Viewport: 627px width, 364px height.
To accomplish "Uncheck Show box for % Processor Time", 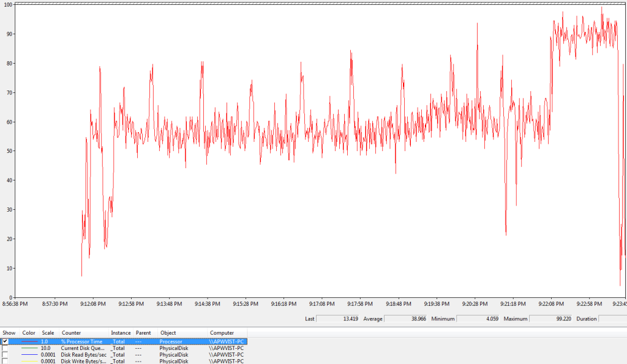I will point(5,341).
